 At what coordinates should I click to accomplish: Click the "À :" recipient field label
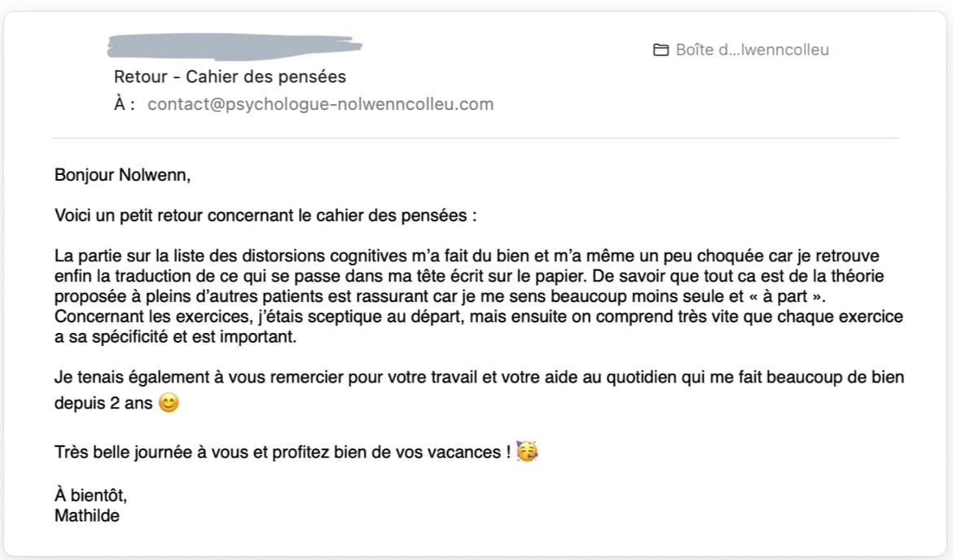coord(125,104)
